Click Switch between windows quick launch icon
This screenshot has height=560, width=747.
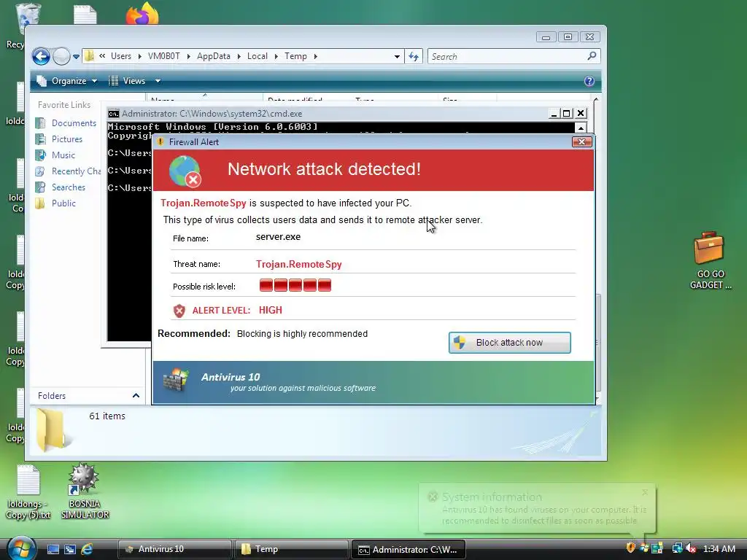(70, 549)
